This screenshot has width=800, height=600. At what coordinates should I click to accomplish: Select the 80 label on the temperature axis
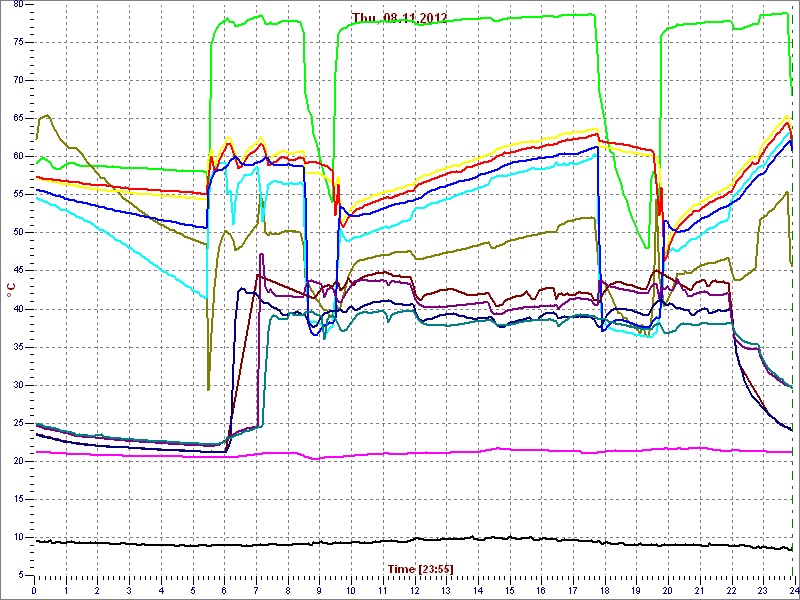click(17, 4)
